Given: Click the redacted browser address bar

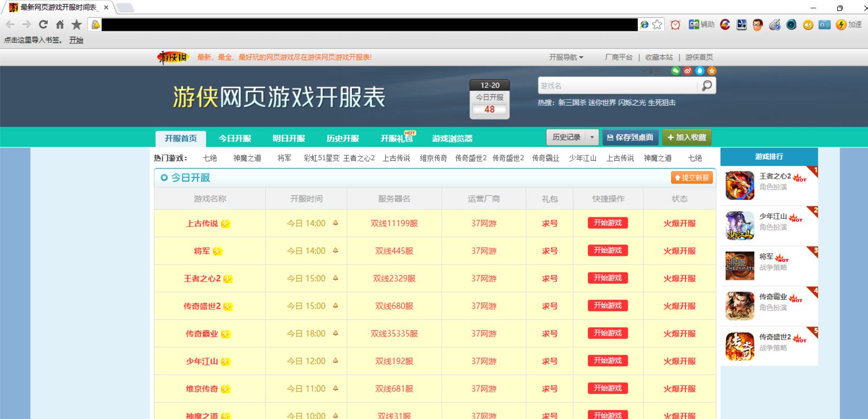Looking at the screenshot, I should click(369, 25).
